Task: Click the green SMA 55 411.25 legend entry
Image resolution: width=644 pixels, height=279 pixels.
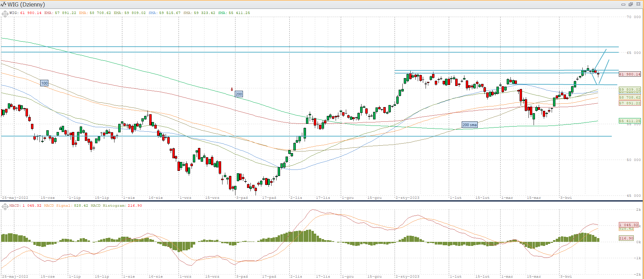Action: 234,13
